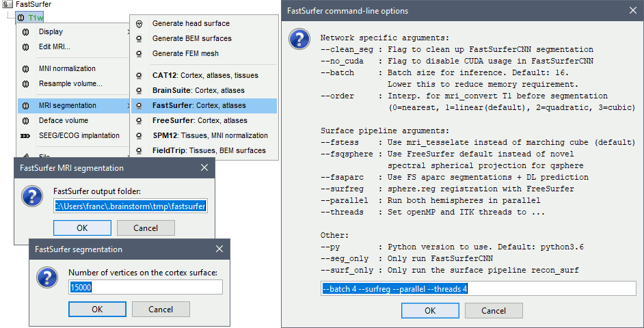Click the MNI normalization brain icon
The image size is (644, 328).
25,68
